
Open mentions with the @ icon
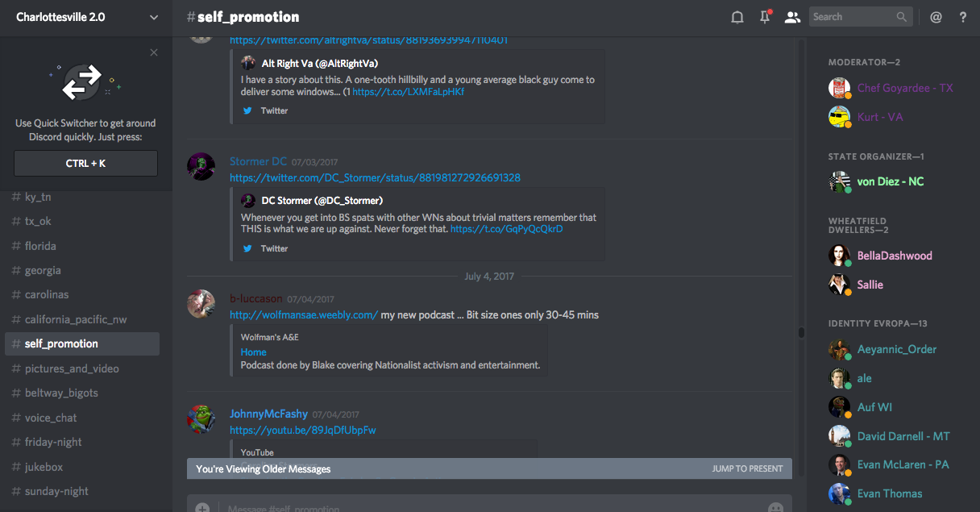pos(936,17)
